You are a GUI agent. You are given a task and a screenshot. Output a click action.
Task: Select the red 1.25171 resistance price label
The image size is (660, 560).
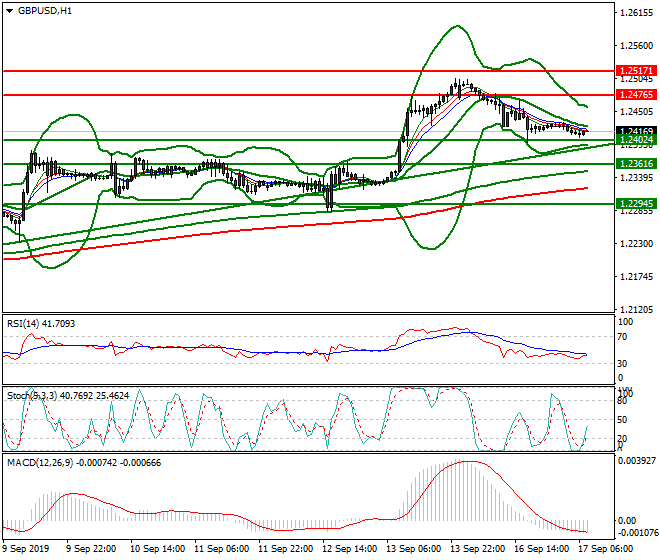coord(636,70)
